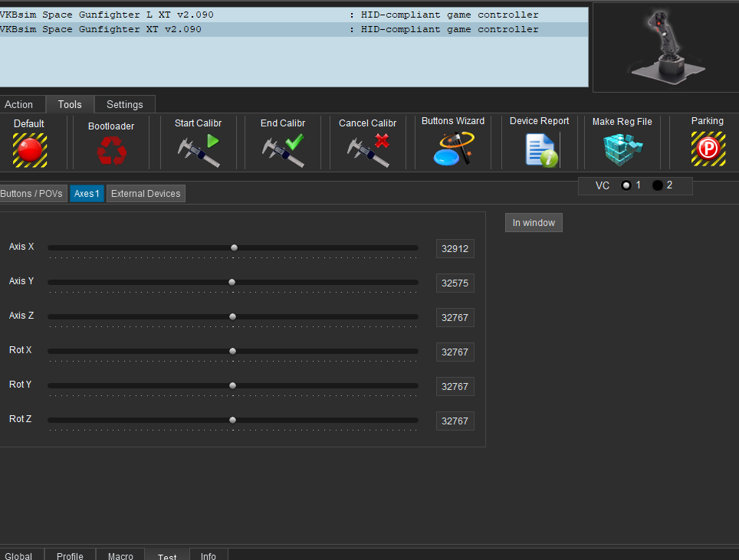
Task: Cancel calibration with the red X caliper
Action: pos(368,150)
